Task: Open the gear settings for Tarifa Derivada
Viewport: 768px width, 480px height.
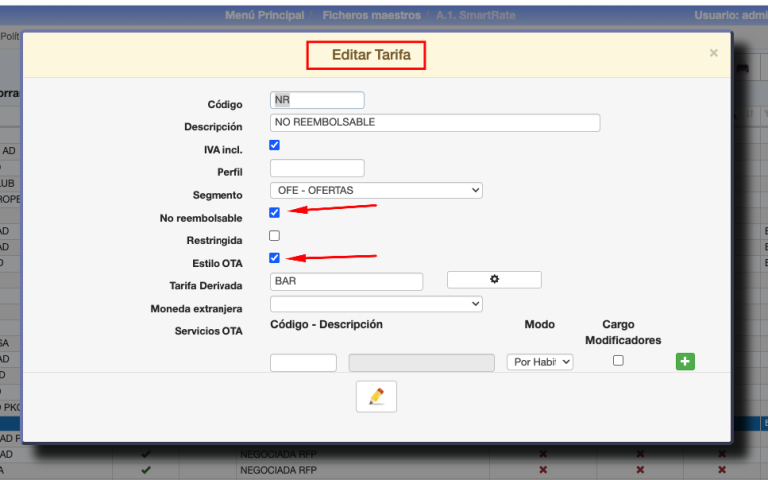Action: [x=494, y=280]
